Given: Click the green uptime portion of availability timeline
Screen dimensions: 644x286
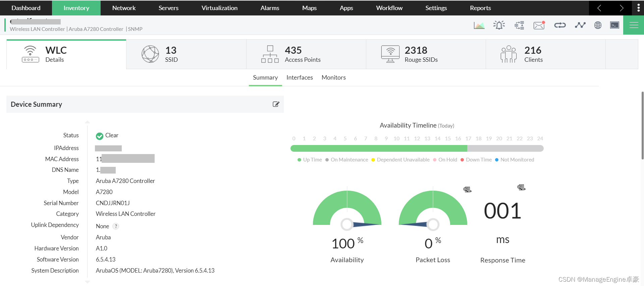Looking at the screenshot, I should coord(379,148).
